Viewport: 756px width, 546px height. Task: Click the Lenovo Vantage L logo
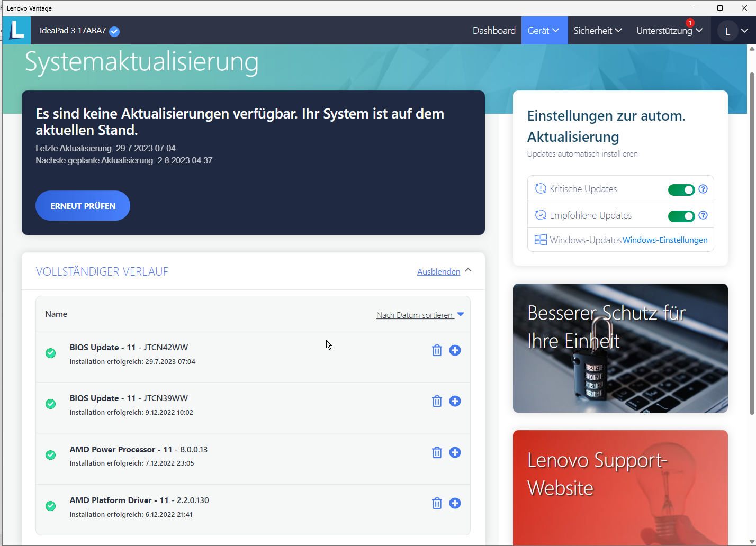click(x=17, y=30)
